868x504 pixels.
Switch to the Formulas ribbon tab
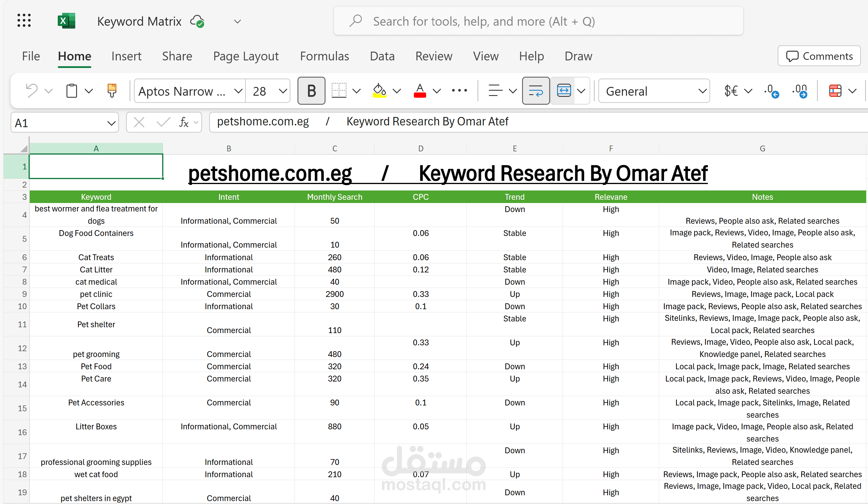(x=324, y=56)
